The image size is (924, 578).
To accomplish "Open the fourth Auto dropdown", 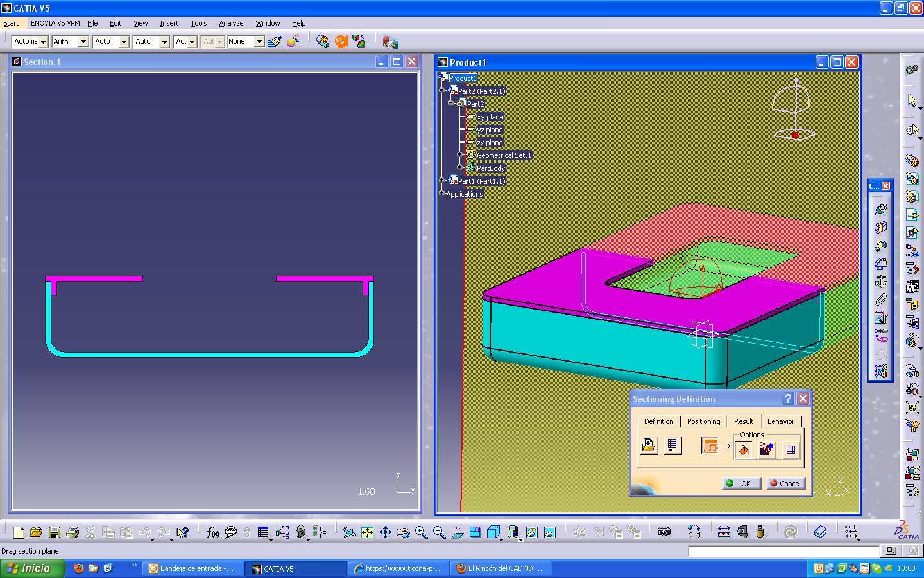I will click(x=164, y=42).
